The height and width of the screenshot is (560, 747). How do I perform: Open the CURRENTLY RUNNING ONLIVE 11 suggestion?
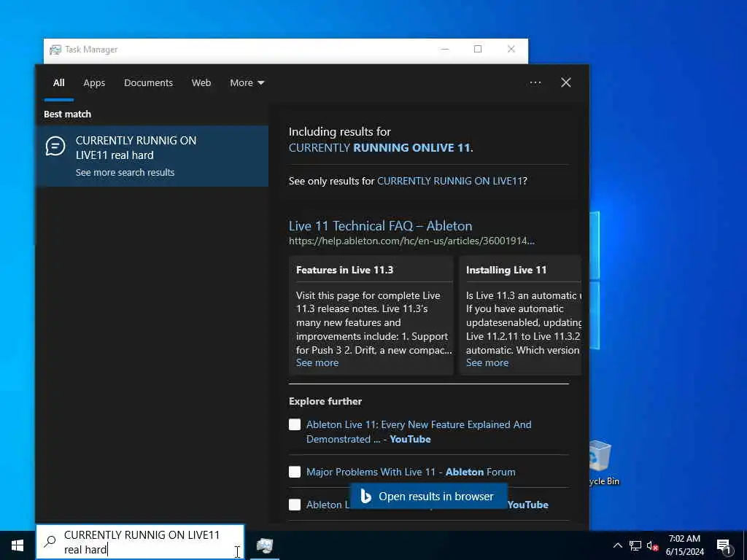(x=380, y=147)
